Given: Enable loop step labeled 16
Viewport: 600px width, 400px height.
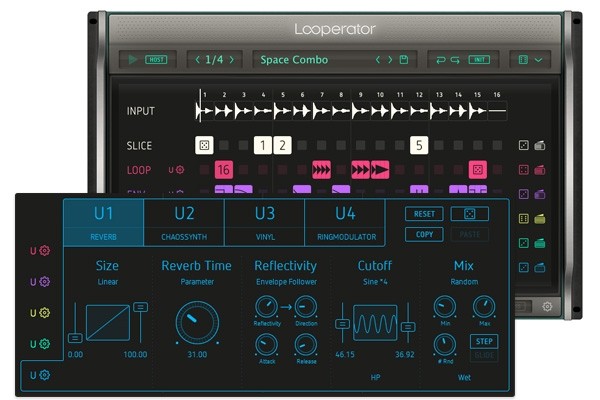Looking at the screenshot, I should (224, 170).
